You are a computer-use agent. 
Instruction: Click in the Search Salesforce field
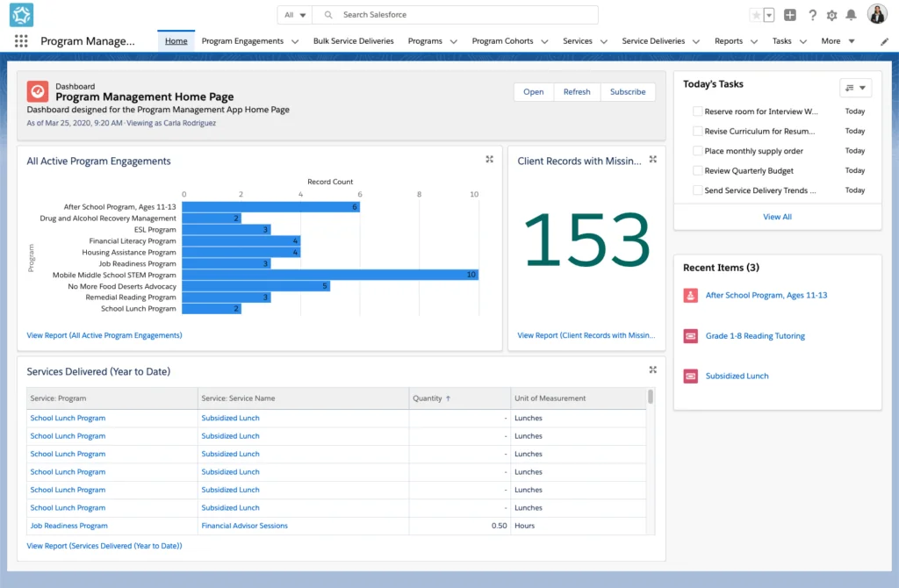point(456,15)
